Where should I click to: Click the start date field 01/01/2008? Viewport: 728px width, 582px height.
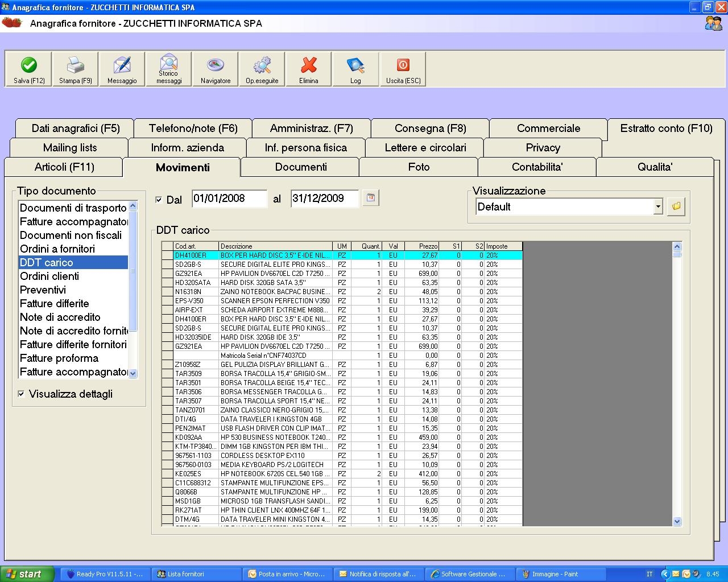(x=229, y=199)
